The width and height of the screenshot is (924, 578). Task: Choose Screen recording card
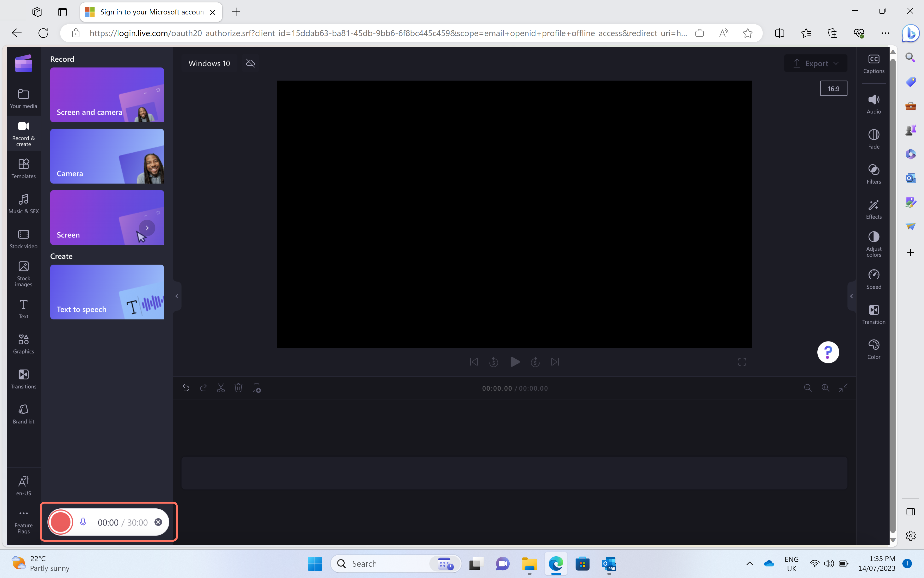point(107,217)
